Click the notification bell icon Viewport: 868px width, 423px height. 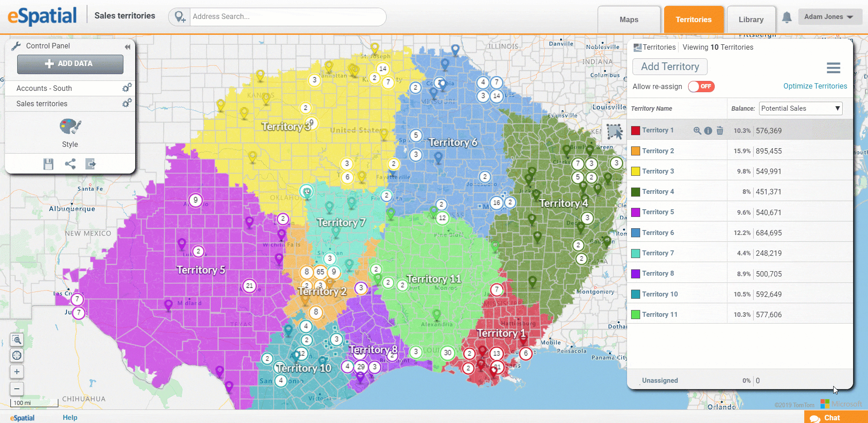pos(787,17)
